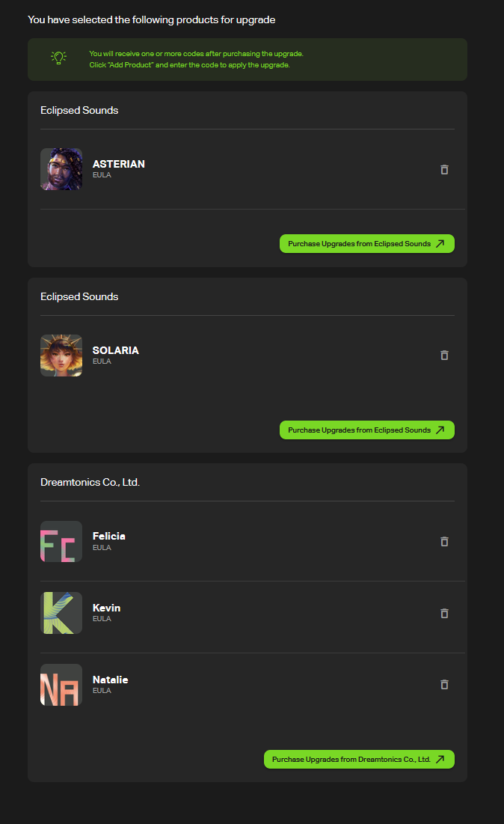Delete SOLARIA using the trash icon

pos(444,355)
